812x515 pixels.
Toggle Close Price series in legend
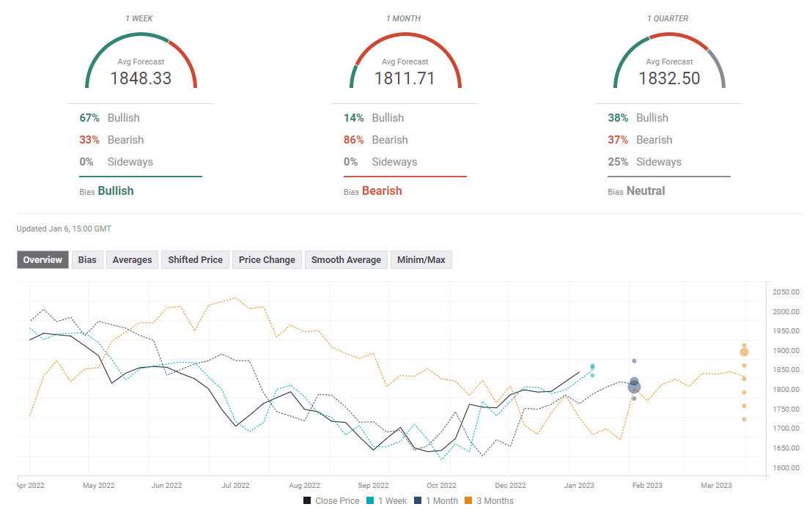click(x=331, y=501)
